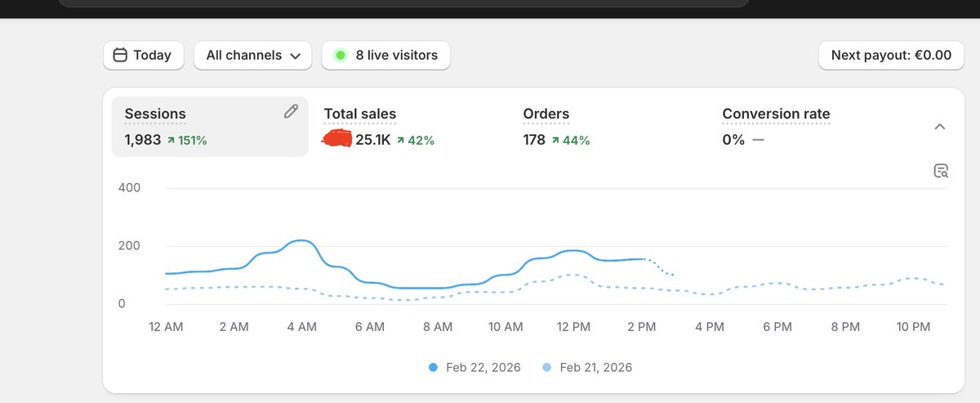Image resolution: width=980 pixels, height=403 pixels.
Task: Open the 8 live visitors view
Action: pyautogui.click(x=385, y=56)
